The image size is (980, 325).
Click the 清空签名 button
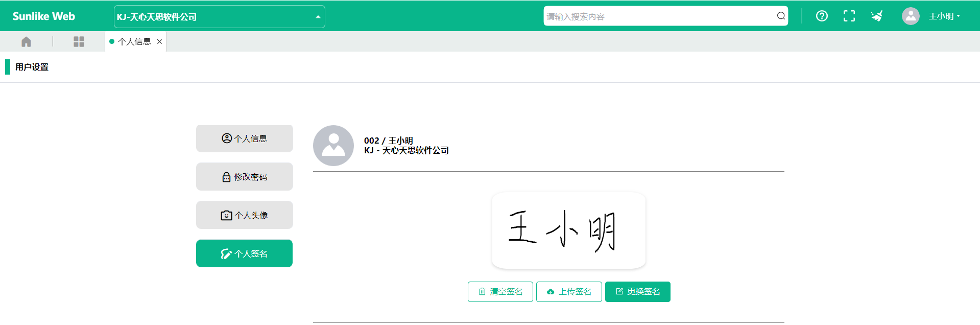(500, 292)
